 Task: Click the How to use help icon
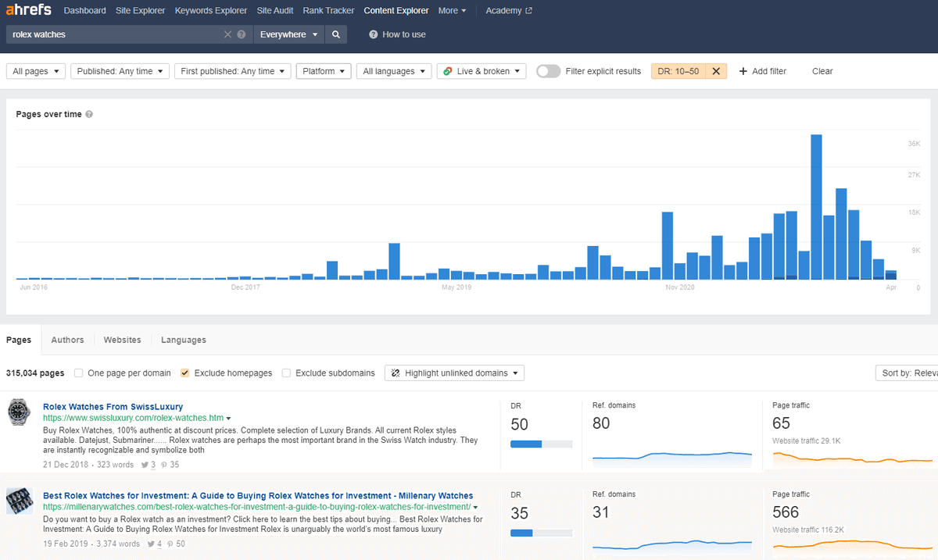[374, 34]
